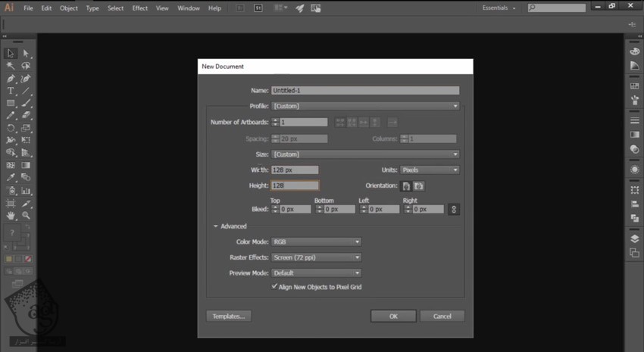Open the Essentials workspace switcher

coord(499,8)
